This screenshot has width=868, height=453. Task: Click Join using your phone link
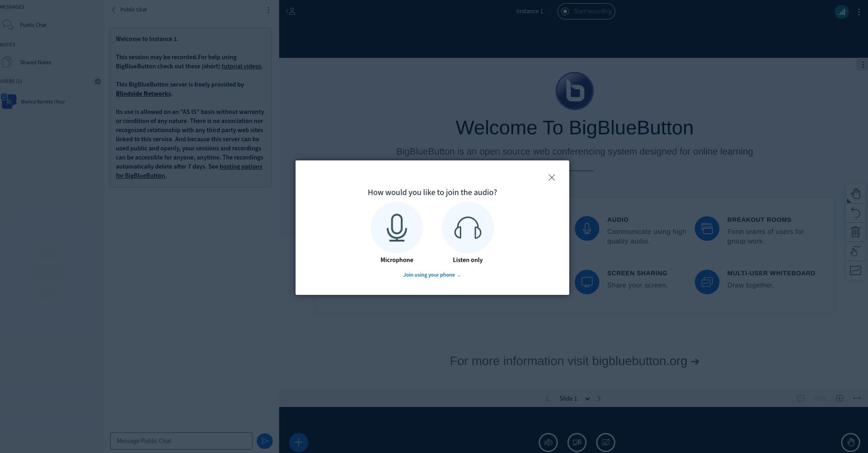point(432,275)
